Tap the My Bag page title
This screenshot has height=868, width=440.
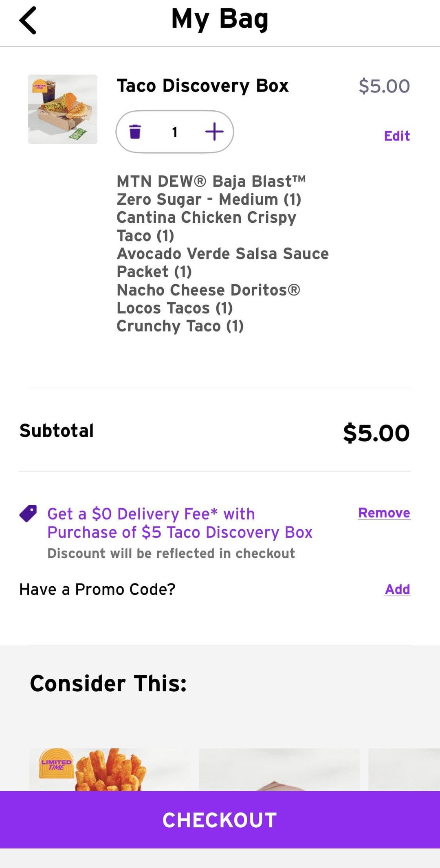coord(220,19)
